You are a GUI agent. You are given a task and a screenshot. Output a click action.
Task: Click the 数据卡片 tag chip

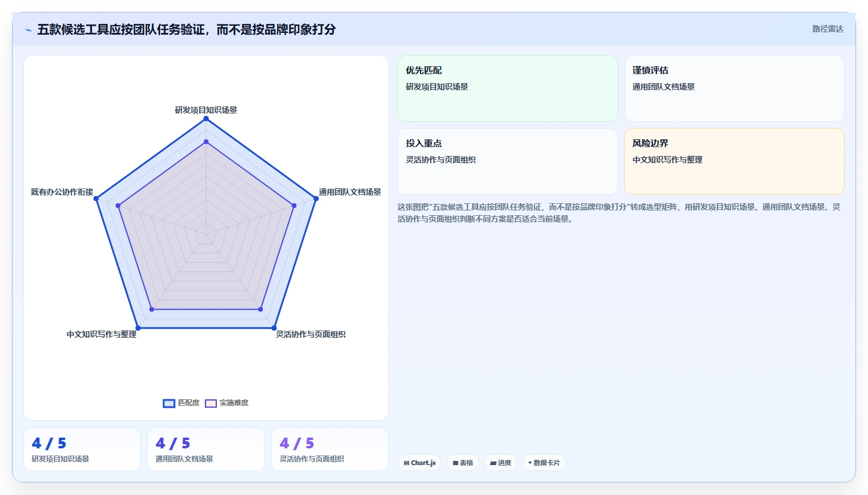coord(544,463)
